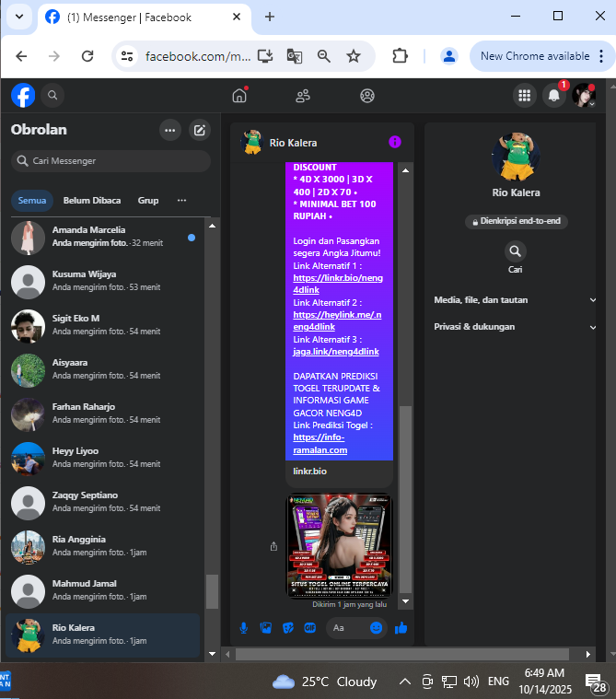Open the Groups icon in top navigation
This screenshot has width=616, height=699.
[366, 96]
